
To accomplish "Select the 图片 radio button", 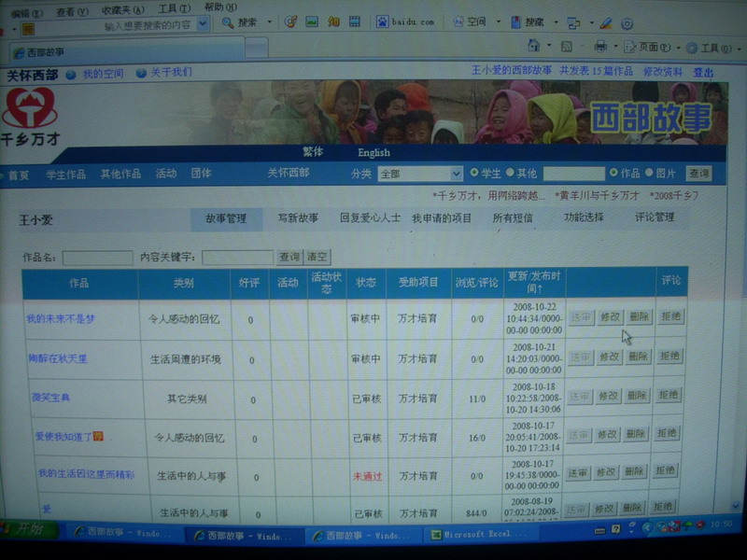I will (x=649, y=173).
